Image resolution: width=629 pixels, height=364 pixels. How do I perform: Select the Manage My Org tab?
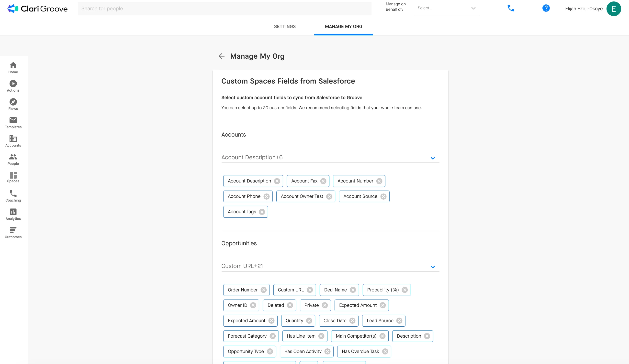click(x=343, y=26)
